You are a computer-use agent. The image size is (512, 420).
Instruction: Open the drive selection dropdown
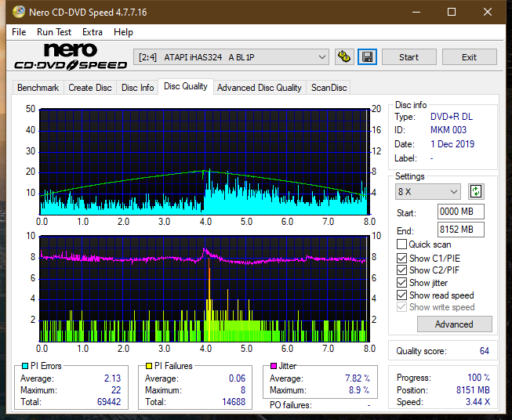point(231,57)
